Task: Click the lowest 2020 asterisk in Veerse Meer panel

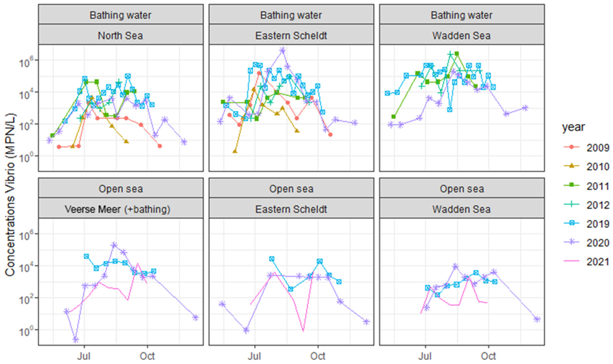Action: coord(75,340)
